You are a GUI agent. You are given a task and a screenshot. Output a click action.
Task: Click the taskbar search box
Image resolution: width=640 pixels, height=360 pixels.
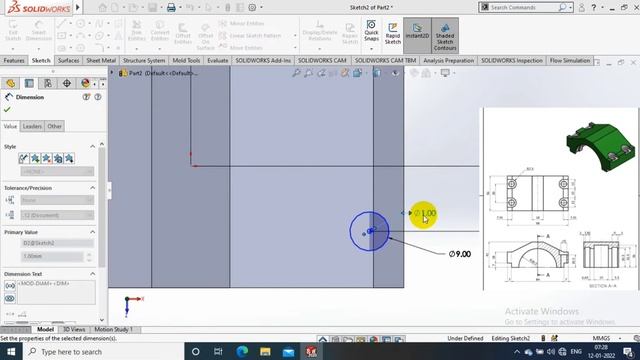pos(103,351)
